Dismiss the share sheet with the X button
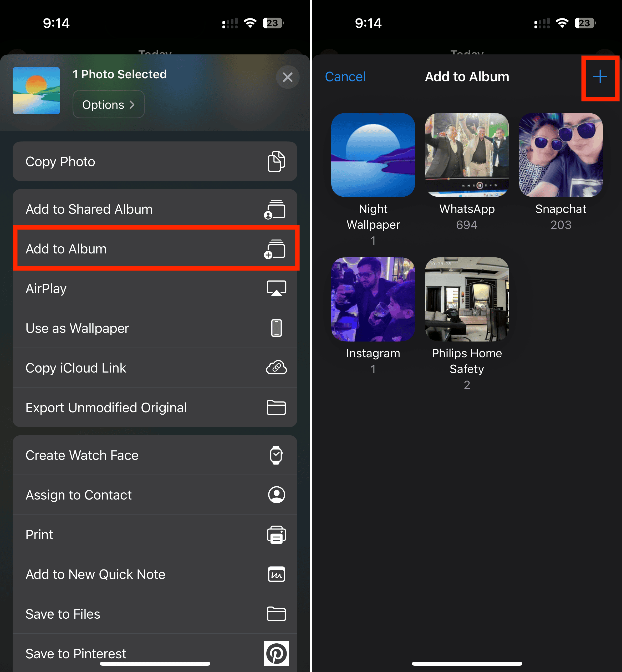 287,77
